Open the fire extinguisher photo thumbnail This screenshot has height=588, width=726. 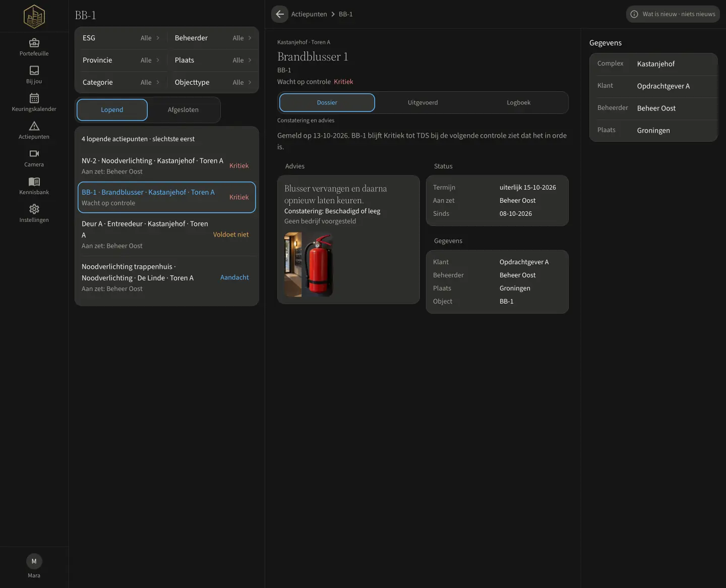pyautogui.click(x=318, y=265)
